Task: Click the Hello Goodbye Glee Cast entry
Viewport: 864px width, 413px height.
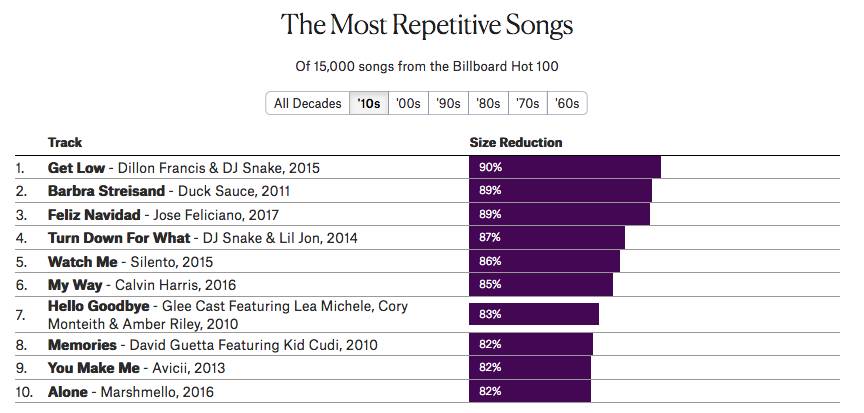Action: pyautogui.click(x=100, y=306)
